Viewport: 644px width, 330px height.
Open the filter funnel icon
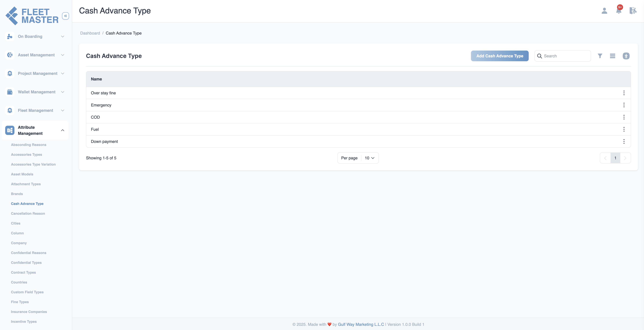tap(600, 56)
